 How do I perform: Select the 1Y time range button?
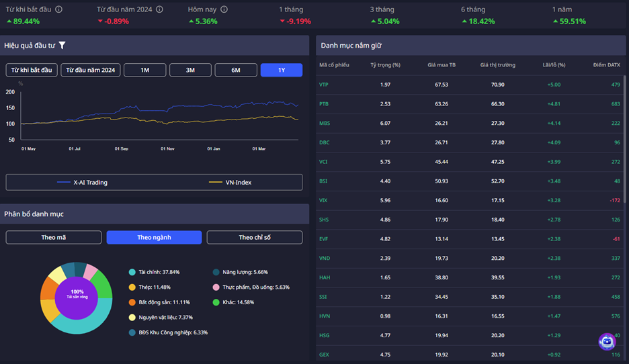(x=281, y=70)
